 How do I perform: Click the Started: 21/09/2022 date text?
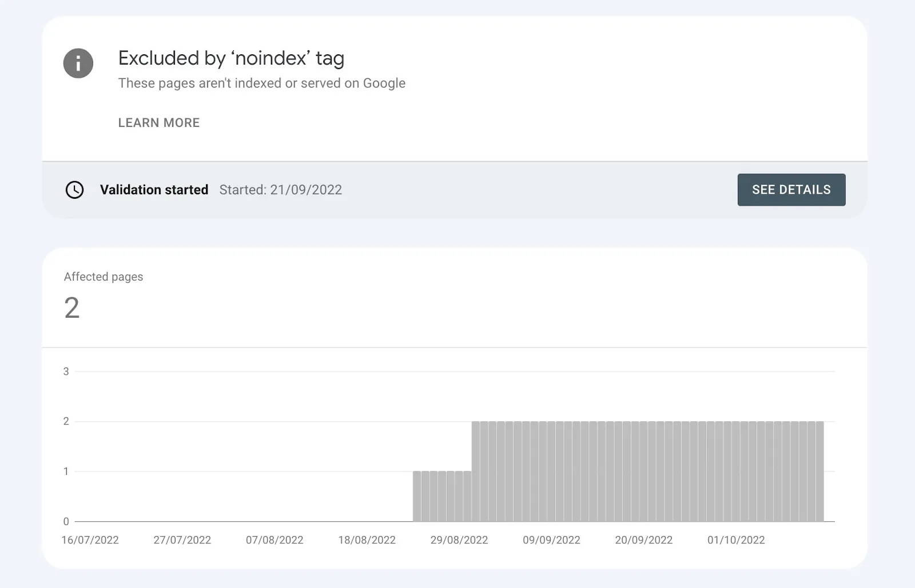pos(280,189)
